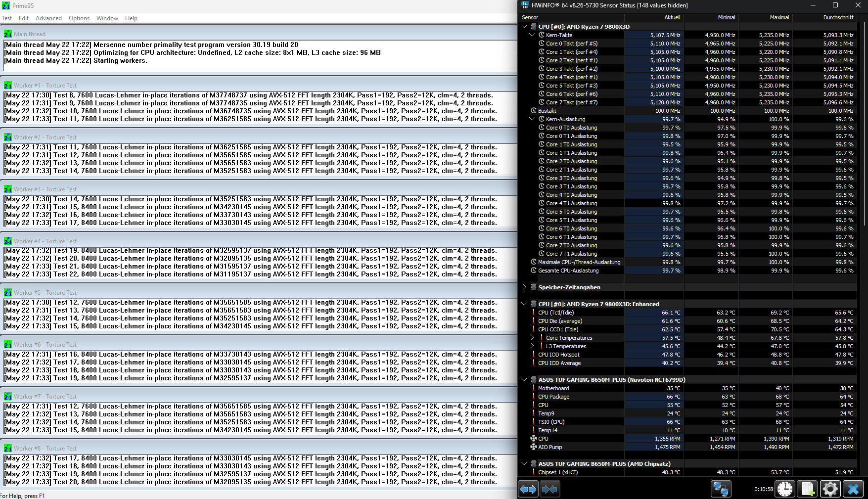Open the Test menu in Prime95

click(7, 18)
